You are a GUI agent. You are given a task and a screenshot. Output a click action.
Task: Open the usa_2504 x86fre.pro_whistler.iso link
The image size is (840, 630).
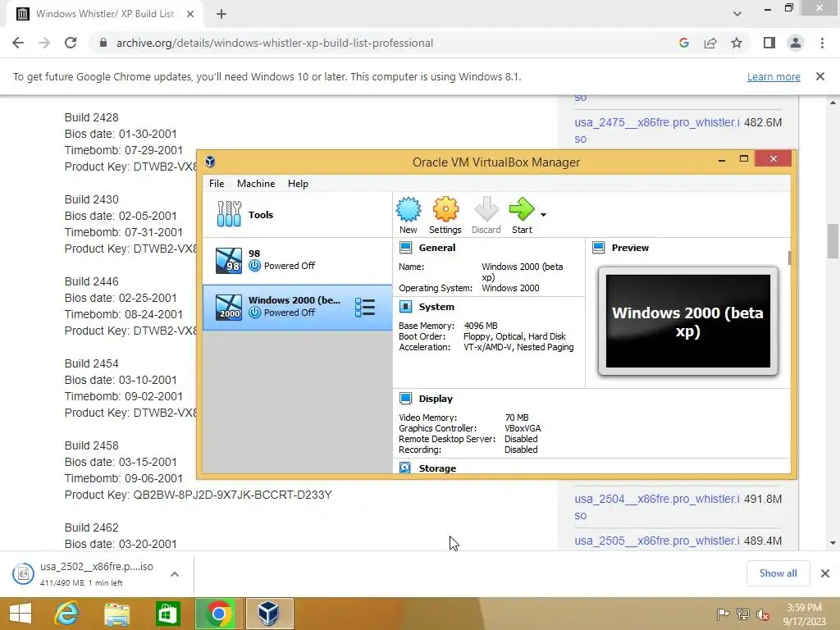[657, 507]
